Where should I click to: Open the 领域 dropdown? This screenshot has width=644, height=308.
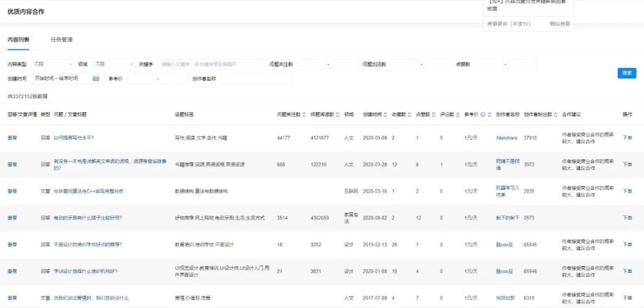113,64
